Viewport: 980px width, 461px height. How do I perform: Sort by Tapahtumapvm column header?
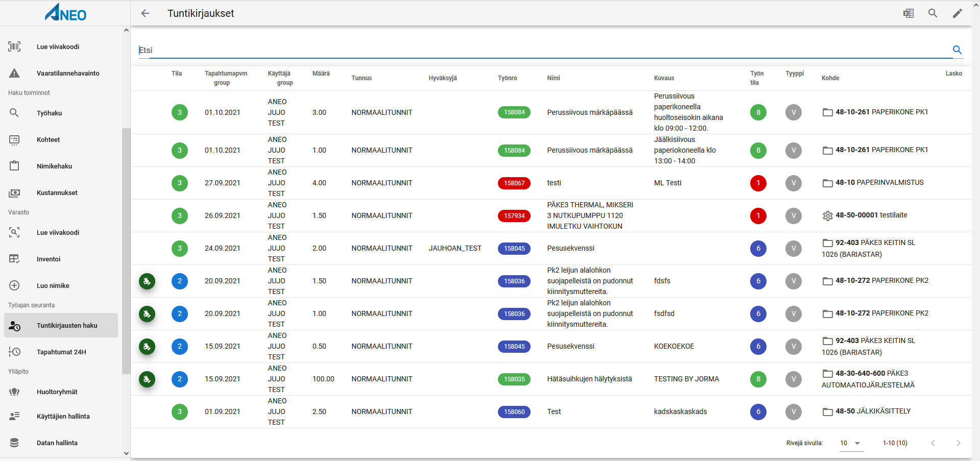coord(226,78)
